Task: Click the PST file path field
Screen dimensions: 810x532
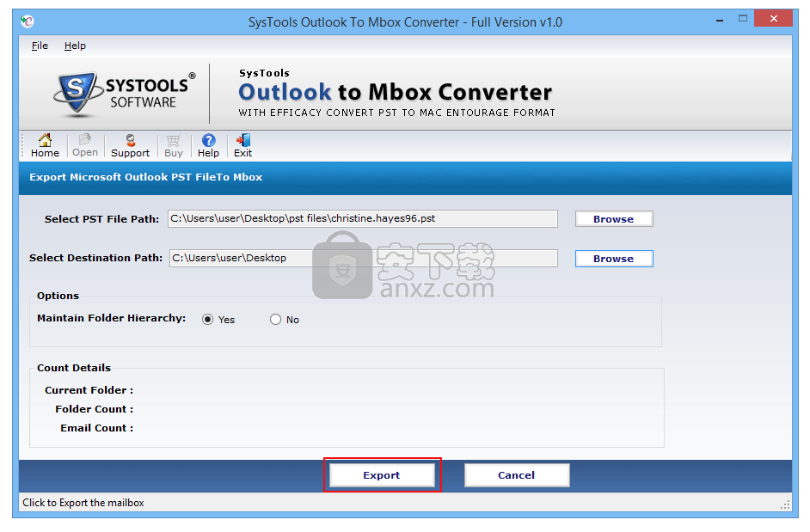Action: pos(363,218)
